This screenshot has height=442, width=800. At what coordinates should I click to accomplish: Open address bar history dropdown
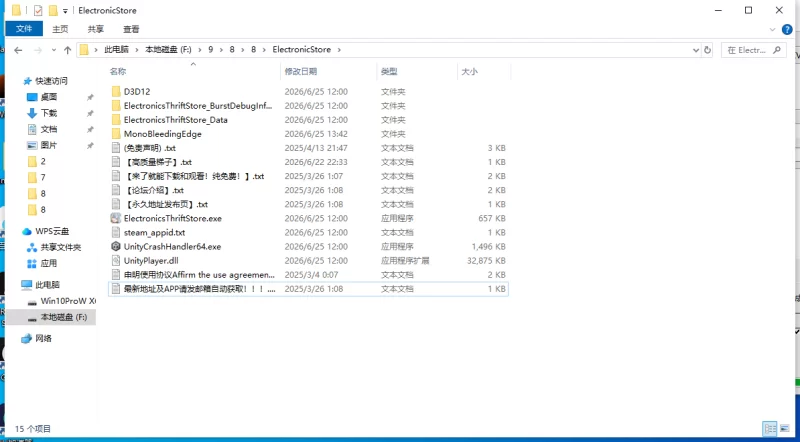pyautogui.click(x=696, y=50)
